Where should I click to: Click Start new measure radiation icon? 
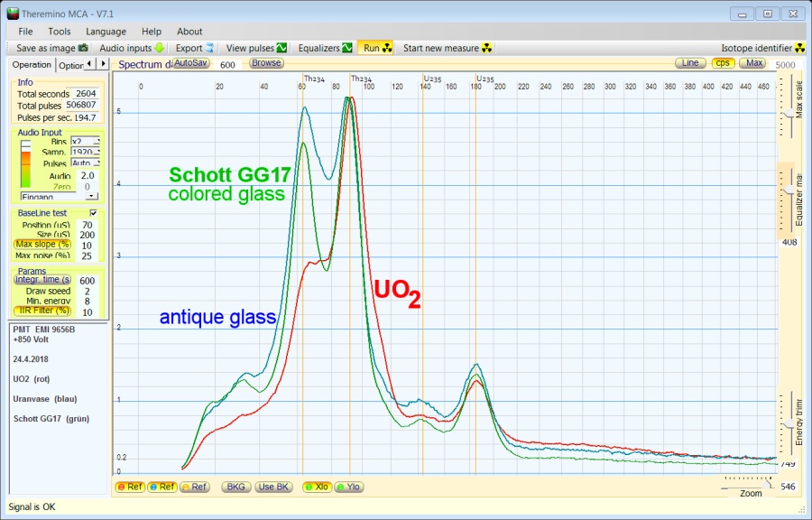pyautogui.click(x=486, y=48)
